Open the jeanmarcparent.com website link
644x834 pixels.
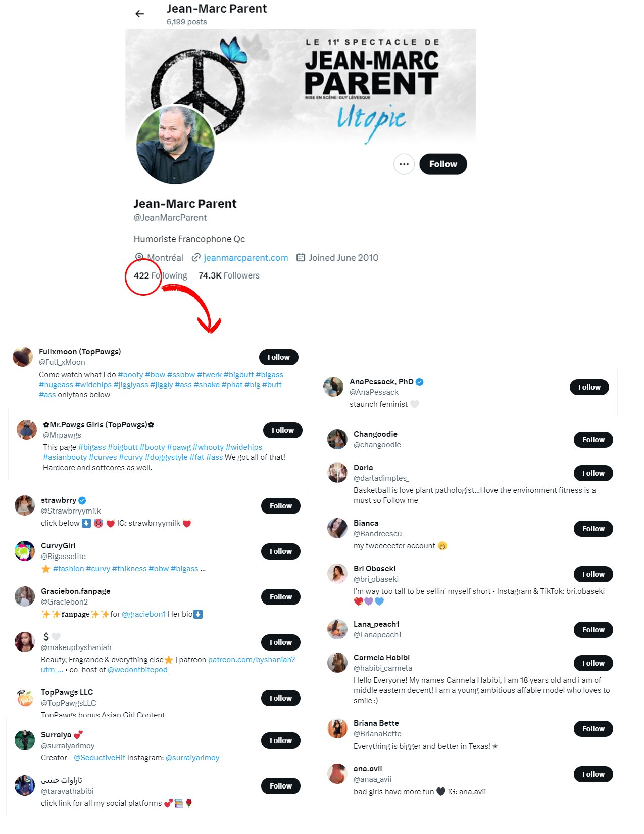246,258
